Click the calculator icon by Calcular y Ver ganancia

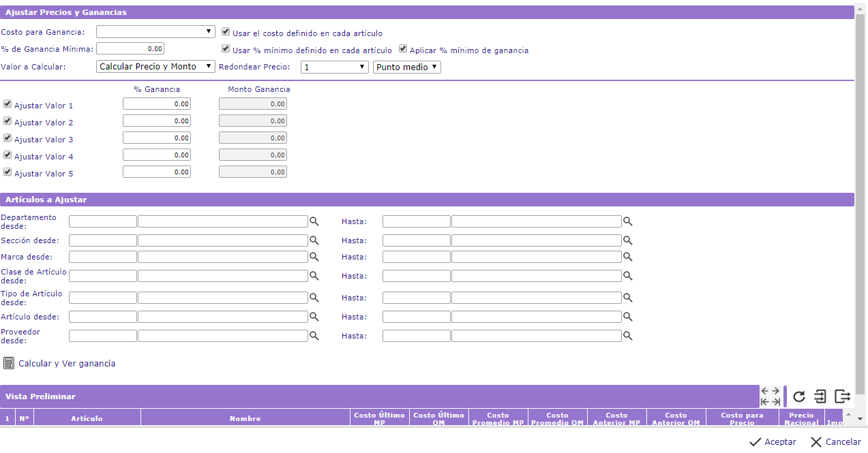tap(9, 363)
